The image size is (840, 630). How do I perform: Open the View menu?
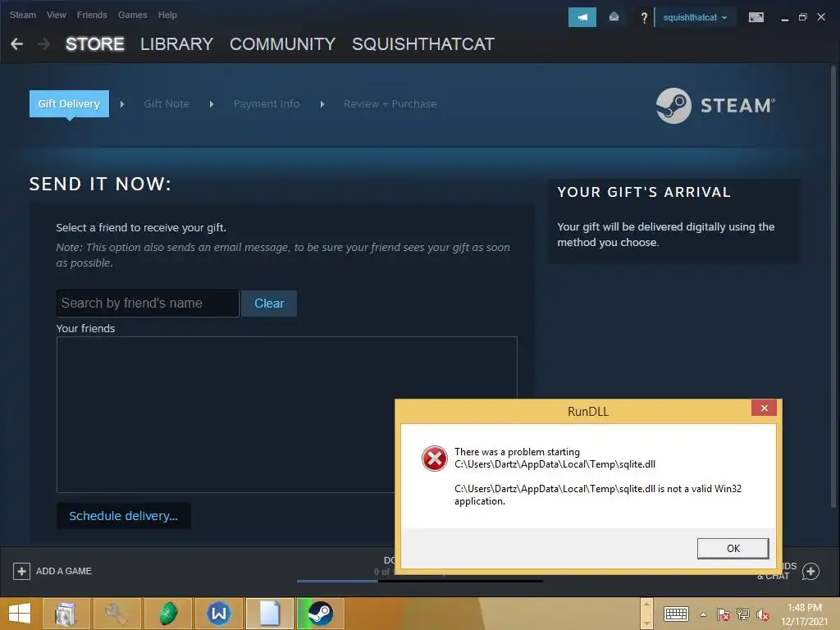tap(57, 15)
